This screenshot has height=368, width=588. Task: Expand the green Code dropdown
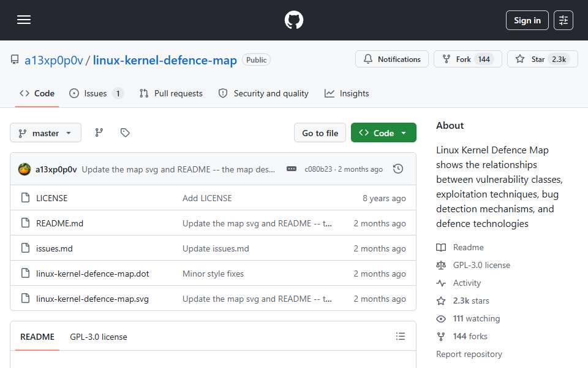pyautogui.click(x=383, y=133)
